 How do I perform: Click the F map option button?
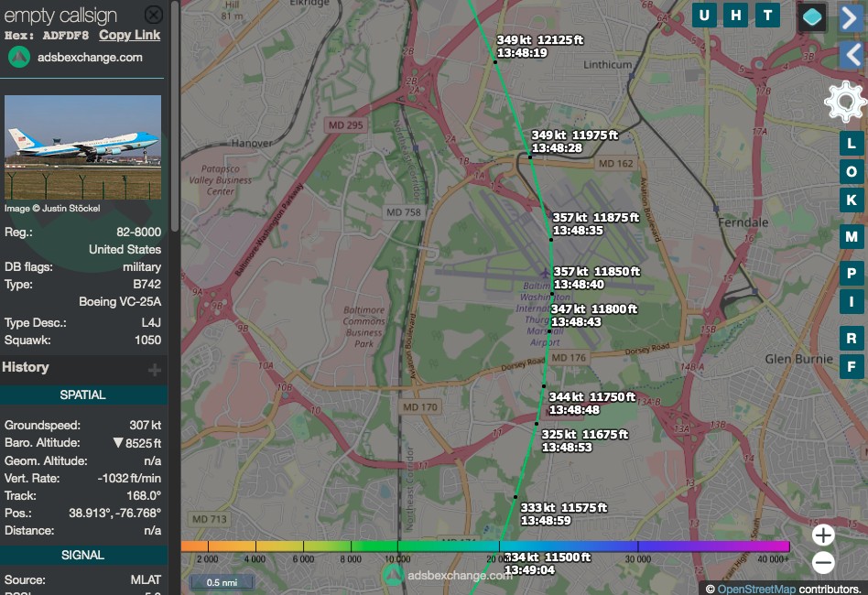click(852, 366)
